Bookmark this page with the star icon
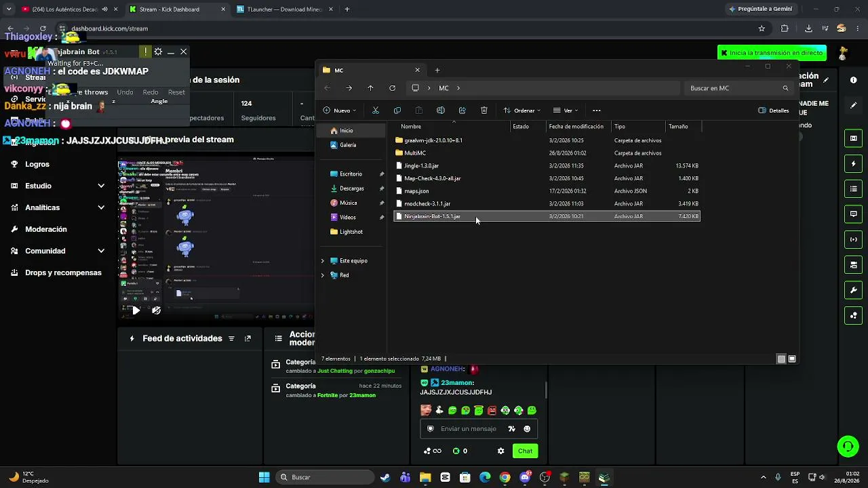Image resolution: width=868 pixels, height=488 pixels. pyautogui.click(x=762, y=28)
